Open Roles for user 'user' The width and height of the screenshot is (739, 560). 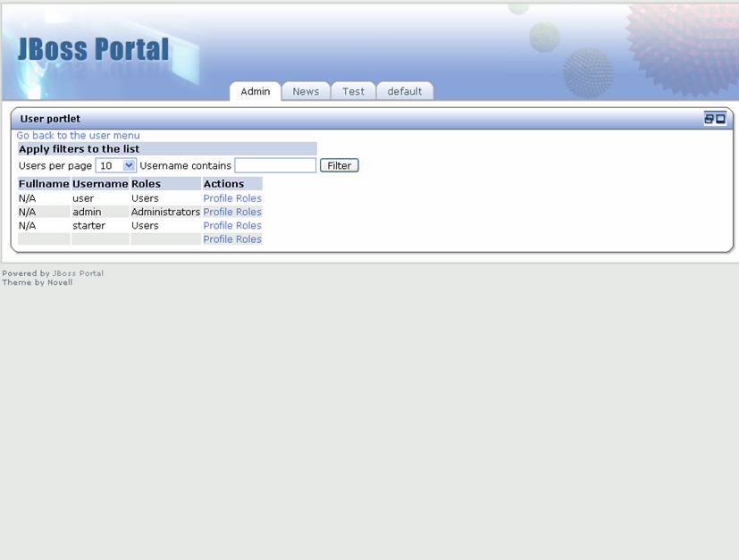pyautogui.click(x=248, y=198)
